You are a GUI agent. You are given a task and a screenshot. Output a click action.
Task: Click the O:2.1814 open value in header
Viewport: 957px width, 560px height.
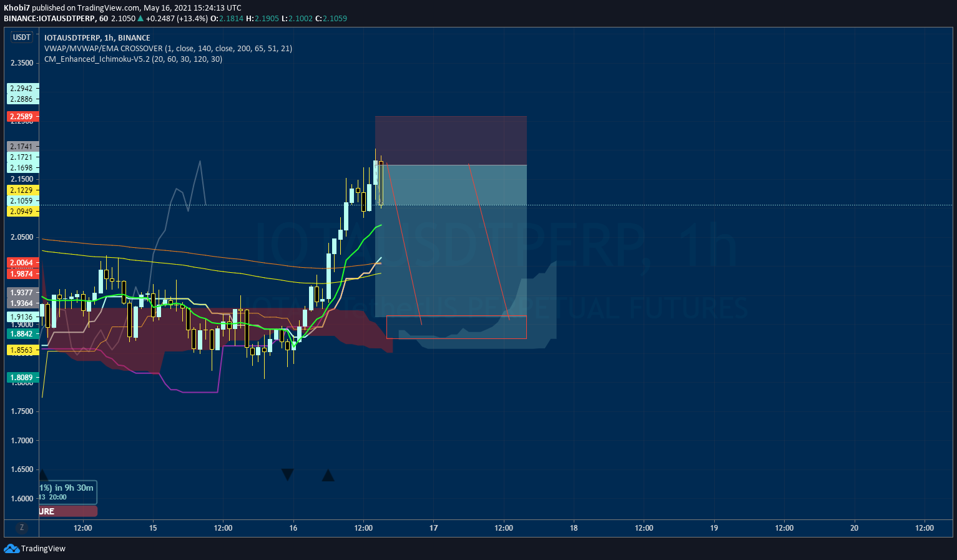click(x=227, y=18)
